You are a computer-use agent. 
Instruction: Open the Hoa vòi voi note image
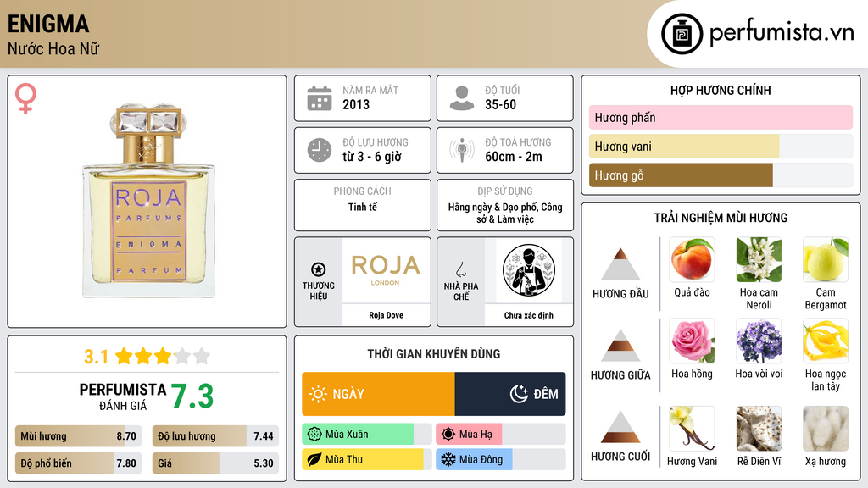point(759,341)
